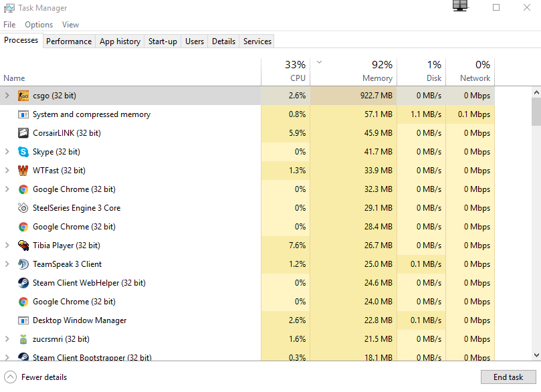Open the View menu
Viewport: 541px width, 392px height.
pos(70,25)
